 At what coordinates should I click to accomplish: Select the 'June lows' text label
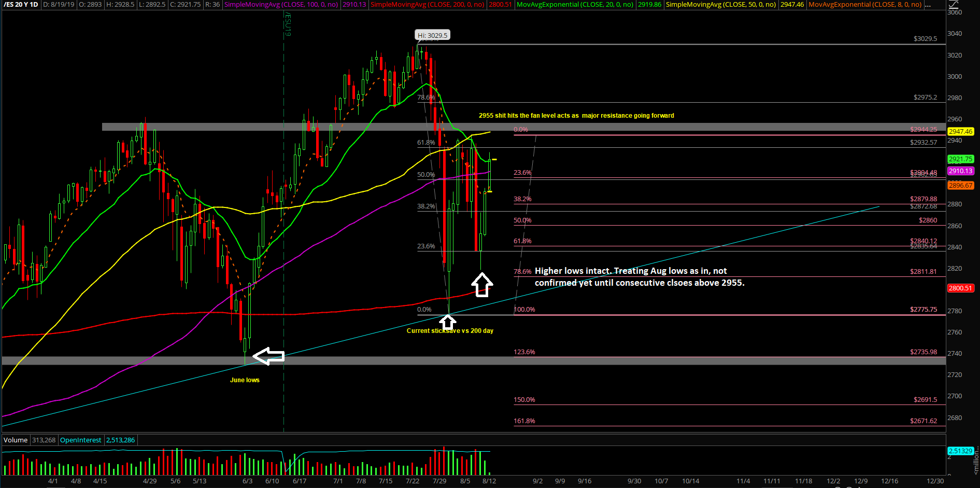(x=245, y=380)
